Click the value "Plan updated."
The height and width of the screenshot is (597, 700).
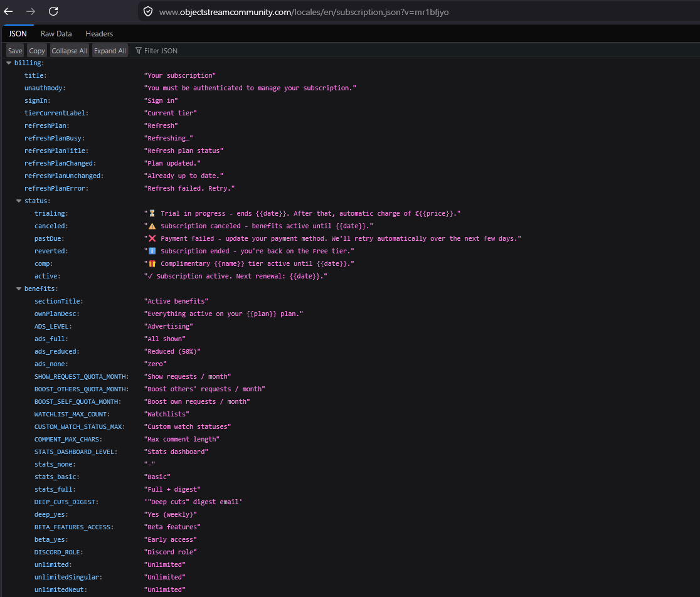(172, 163)
